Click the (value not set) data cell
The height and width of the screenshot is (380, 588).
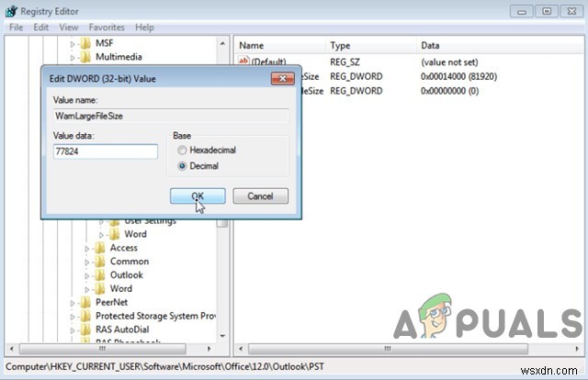[449, 62]
